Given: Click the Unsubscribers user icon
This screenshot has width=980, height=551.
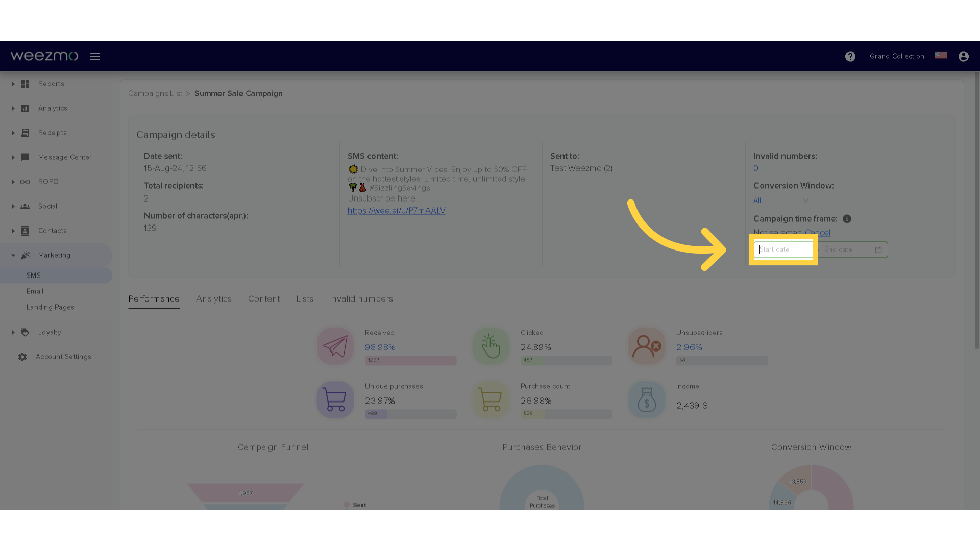Looking at the screenshot, I should coord(647,346).
